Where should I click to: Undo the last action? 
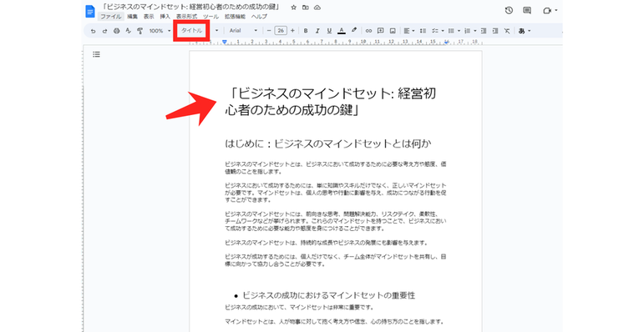tap(94, 31)
